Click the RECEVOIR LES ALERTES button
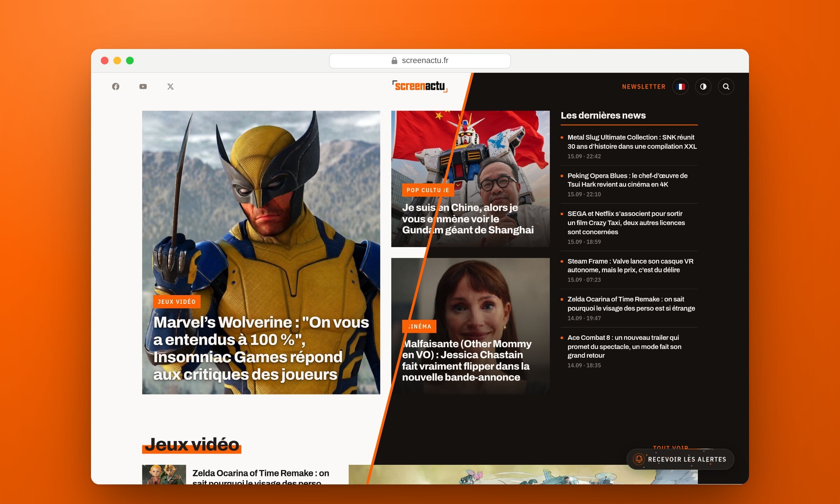840x504 pixels. 680,459
